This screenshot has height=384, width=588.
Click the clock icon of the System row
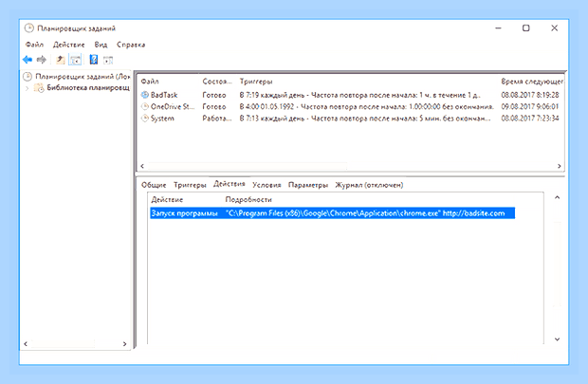(x=145, y=119)
